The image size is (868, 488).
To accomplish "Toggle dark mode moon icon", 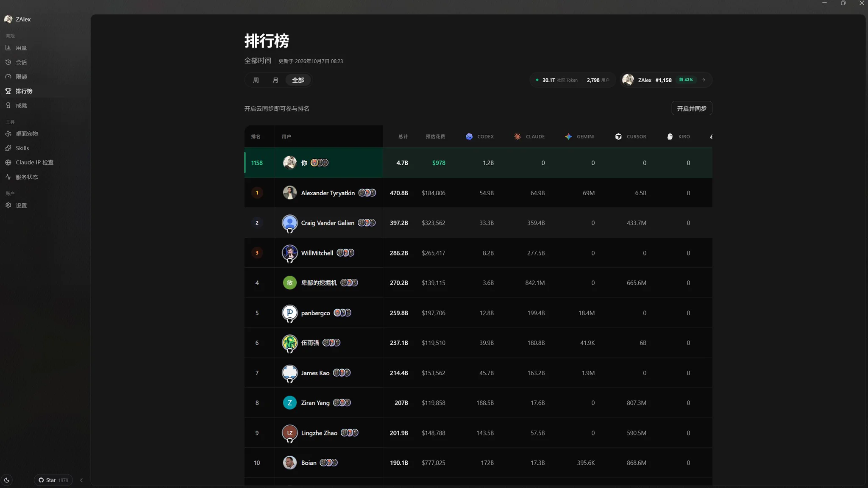I will point(7,480).
